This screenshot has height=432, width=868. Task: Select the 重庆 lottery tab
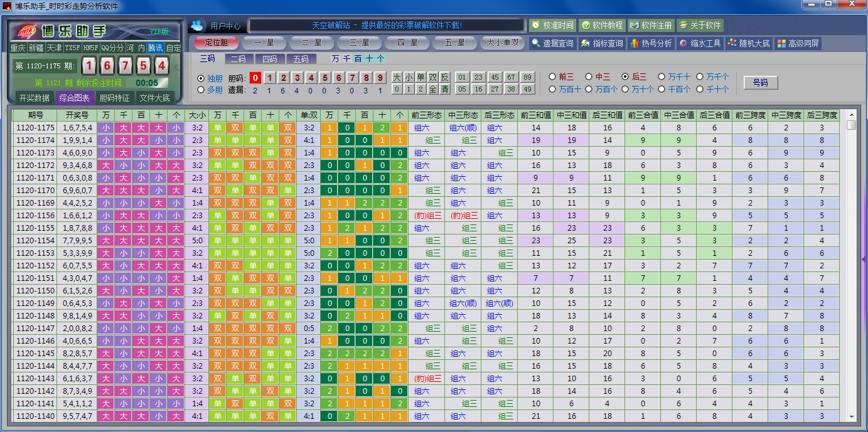(x=18, y=48)
